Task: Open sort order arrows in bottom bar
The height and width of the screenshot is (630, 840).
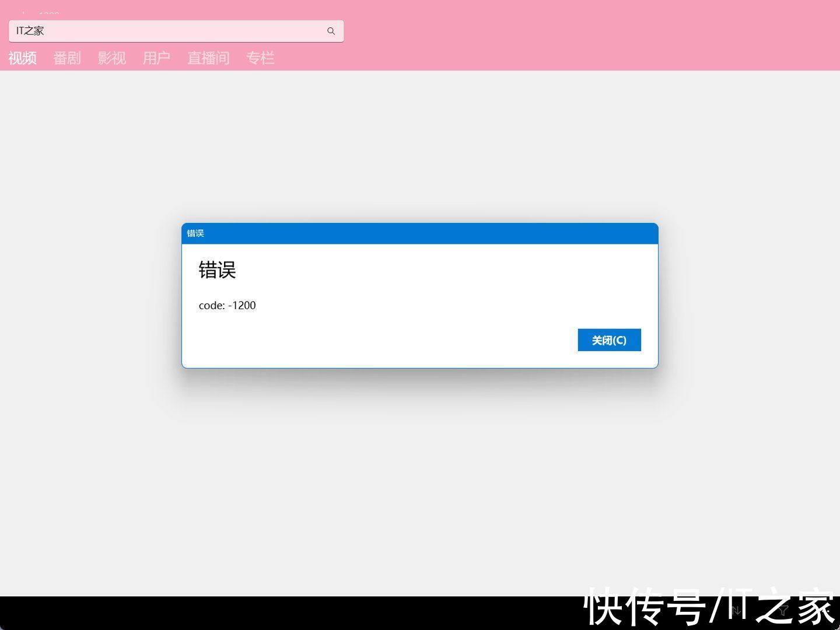Action: coord(736,611)
